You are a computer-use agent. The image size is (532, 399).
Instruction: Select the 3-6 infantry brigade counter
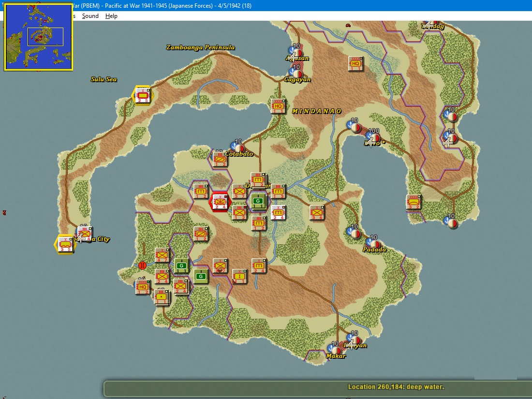pos(317,213)
